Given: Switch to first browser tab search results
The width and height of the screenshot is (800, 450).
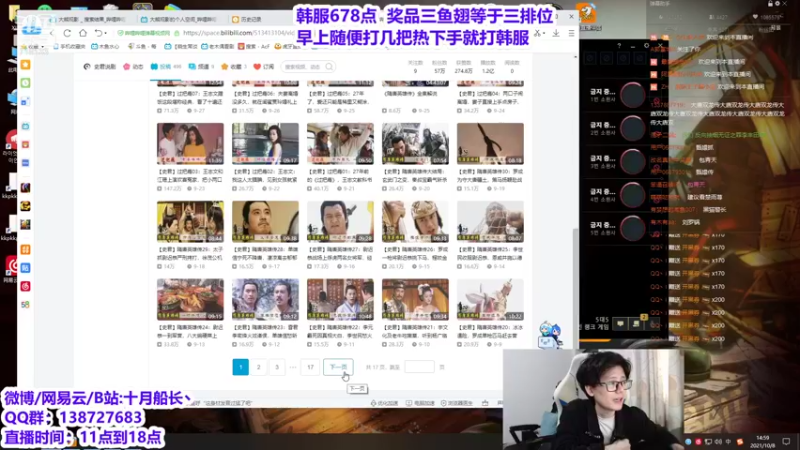Looking at the screenshot, I should [89, 19].
